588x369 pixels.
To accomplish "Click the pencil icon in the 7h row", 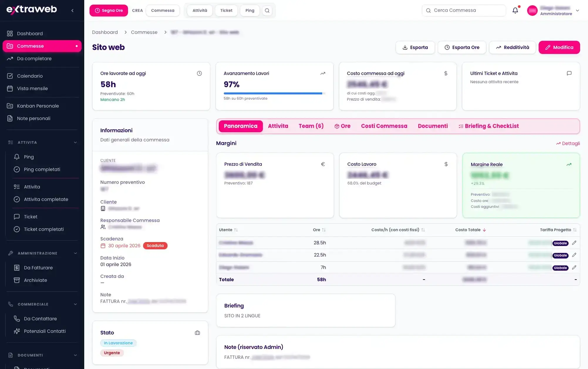I will pos(574,267).
